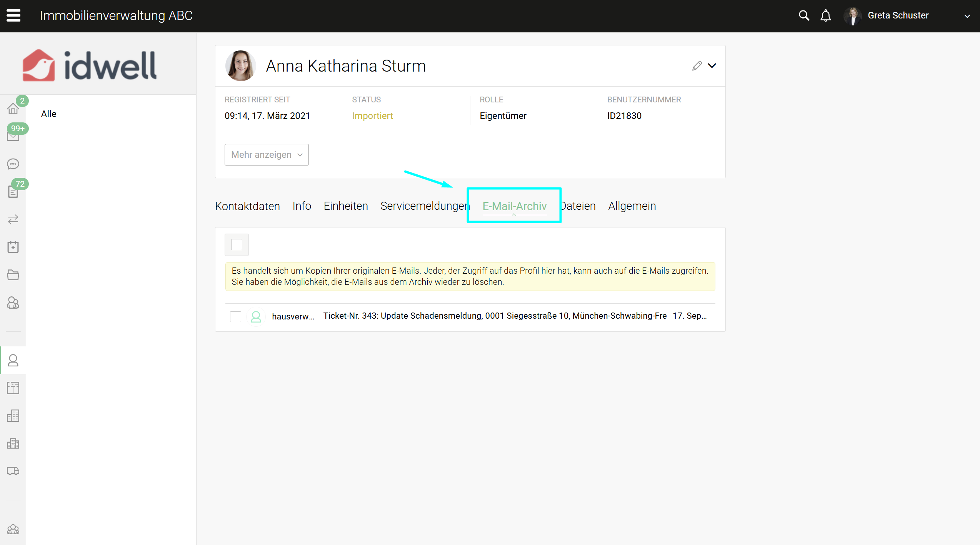This screenshot has width=980, height=545.
Task: Expand the Mehr anzeigen dropdown
Action: (x=267, y=155)
